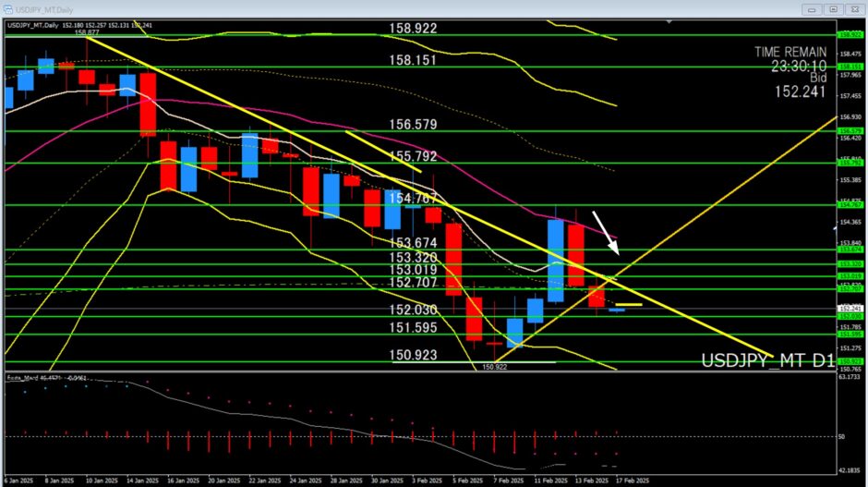Select the large red candle on 14 Jan

pyautogui.click(x=148, y=103)
